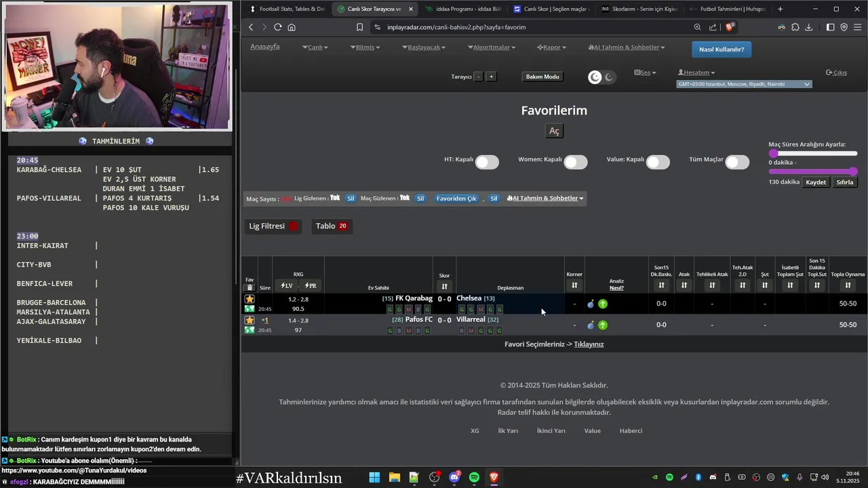Screen dimensions: 868x488
Task: Click the Aç button under Favorilerim
Action: [x=554, y=131]
